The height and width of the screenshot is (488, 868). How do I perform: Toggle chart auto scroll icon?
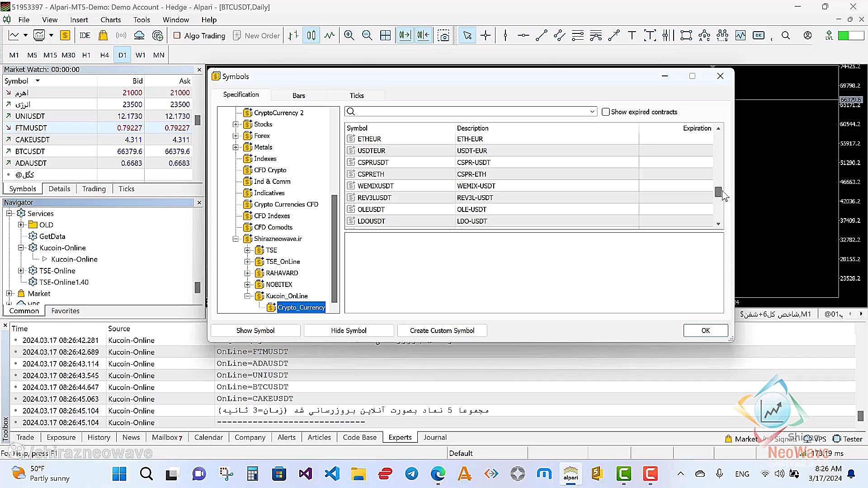coord(405,35)
